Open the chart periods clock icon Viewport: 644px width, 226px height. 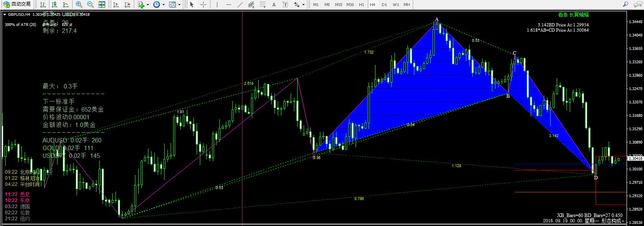[x=157, y=4]
